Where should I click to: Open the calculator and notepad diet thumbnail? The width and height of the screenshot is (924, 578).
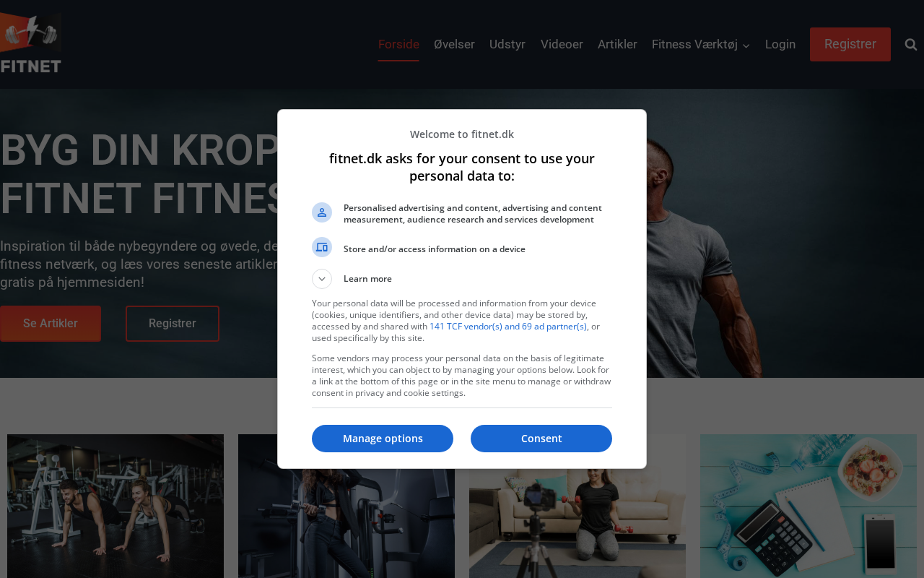[x=808, y=506]
